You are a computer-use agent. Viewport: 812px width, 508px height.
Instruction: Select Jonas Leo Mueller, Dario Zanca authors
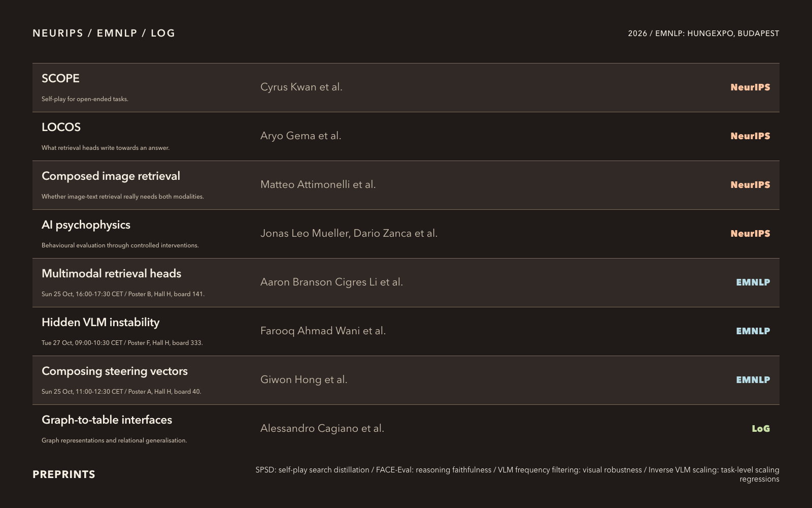349,233
